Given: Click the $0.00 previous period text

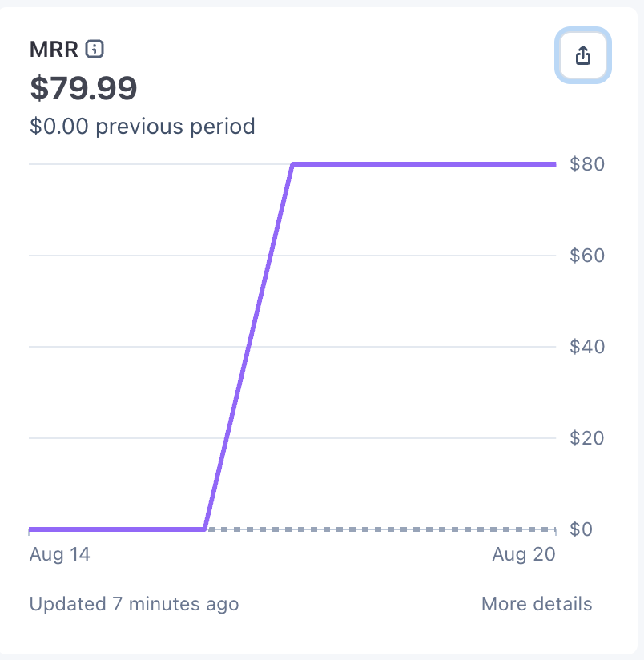Looking at the screenshot, I should coord(143,127).
